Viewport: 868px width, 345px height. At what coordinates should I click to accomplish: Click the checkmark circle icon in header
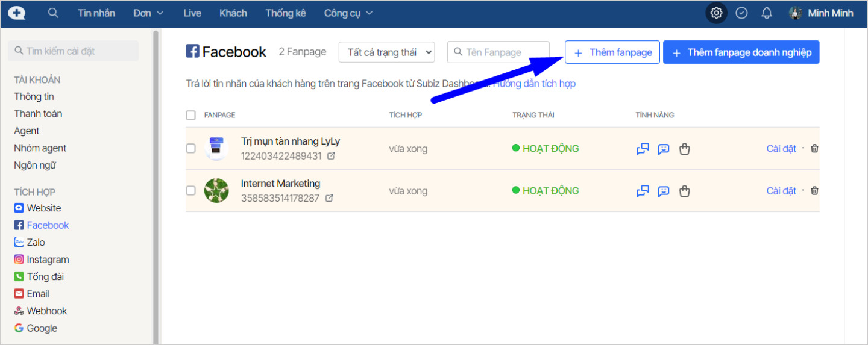[x=741, y=13]
